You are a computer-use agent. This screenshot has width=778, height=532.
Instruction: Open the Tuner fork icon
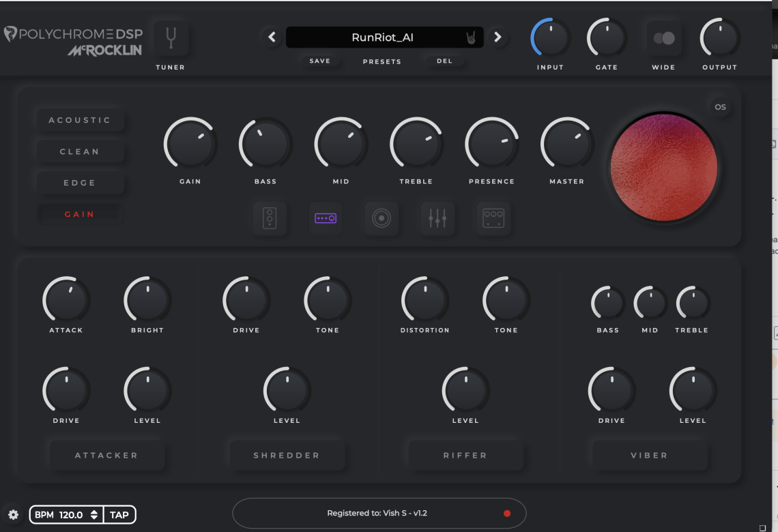point(171,38)
